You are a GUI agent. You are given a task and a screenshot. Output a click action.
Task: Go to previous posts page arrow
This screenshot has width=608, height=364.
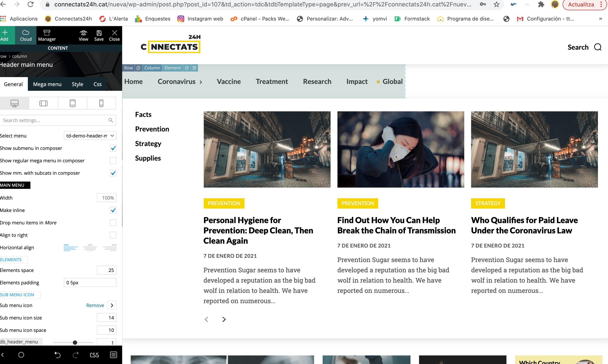(x=206, y=319)
